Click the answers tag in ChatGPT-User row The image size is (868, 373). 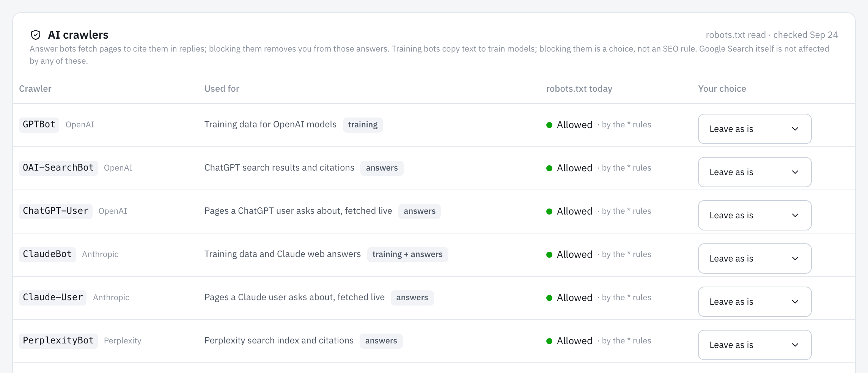click(x=420, y=211)
